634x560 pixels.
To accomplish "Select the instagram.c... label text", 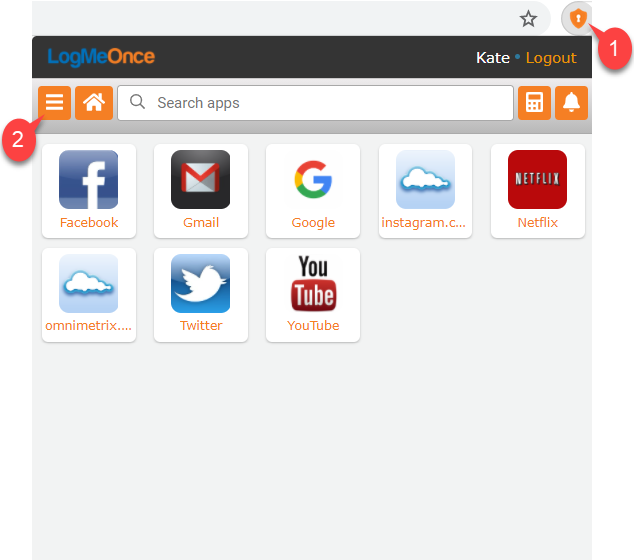I will coord(423,223).
